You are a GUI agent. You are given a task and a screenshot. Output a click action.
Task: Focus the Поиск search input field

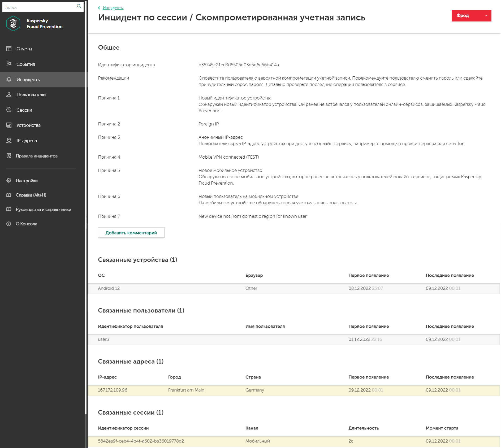40,7
